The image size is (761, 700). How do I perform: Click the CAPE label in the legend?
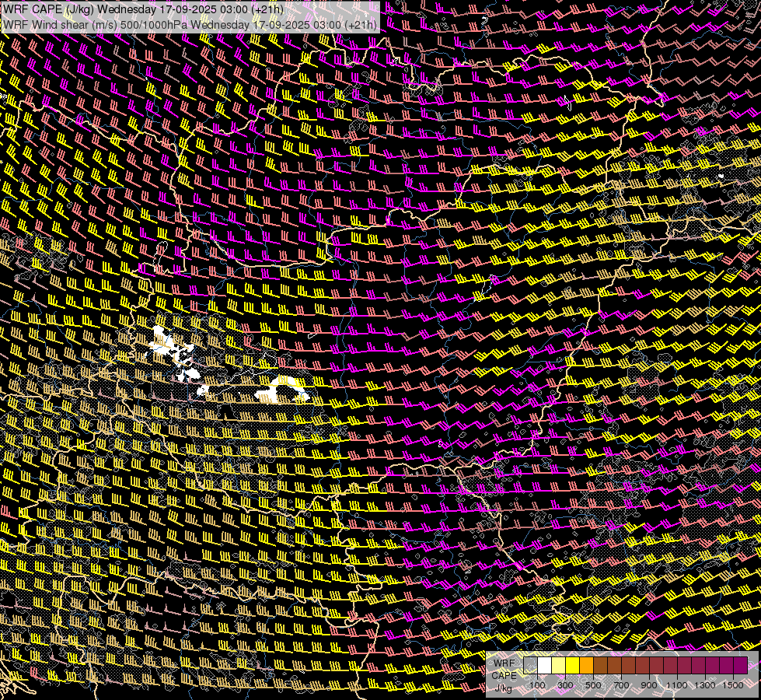pyautogui.click(x=504, y=676)
